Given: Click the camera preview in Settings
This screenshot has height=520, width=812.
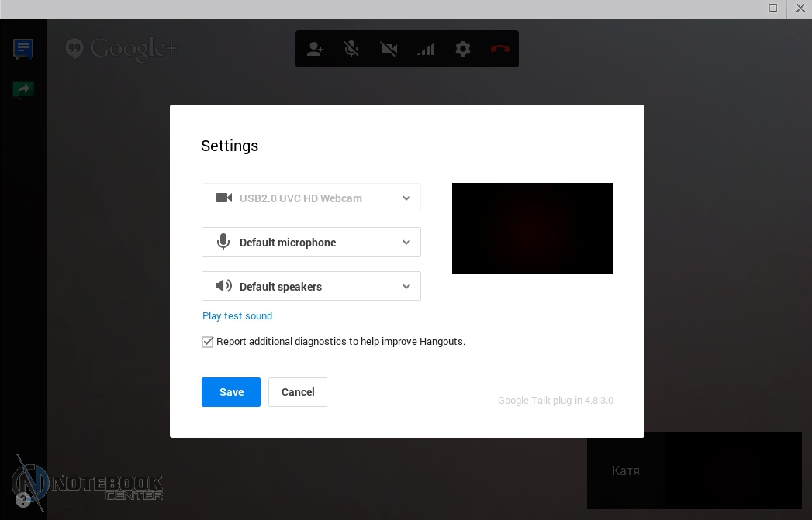Looking at the screenshot, I should [x=532, y=229].
